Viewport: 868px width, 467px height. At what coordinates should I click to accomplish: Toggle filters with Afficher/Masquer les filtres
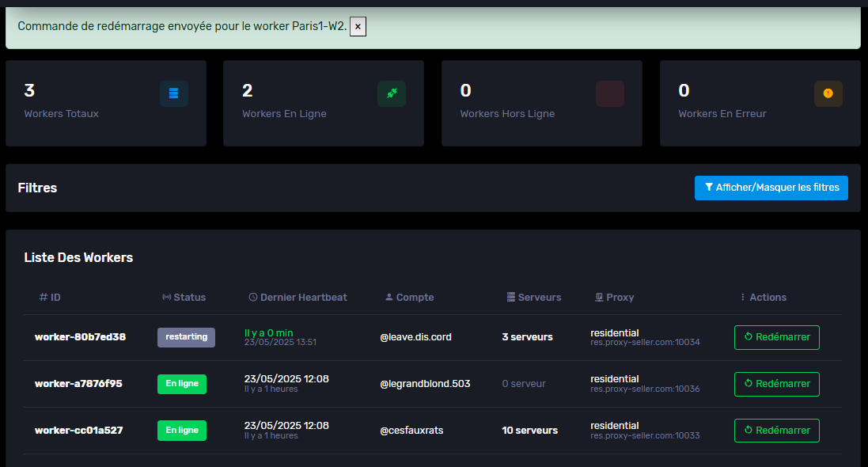pos(771,188)
